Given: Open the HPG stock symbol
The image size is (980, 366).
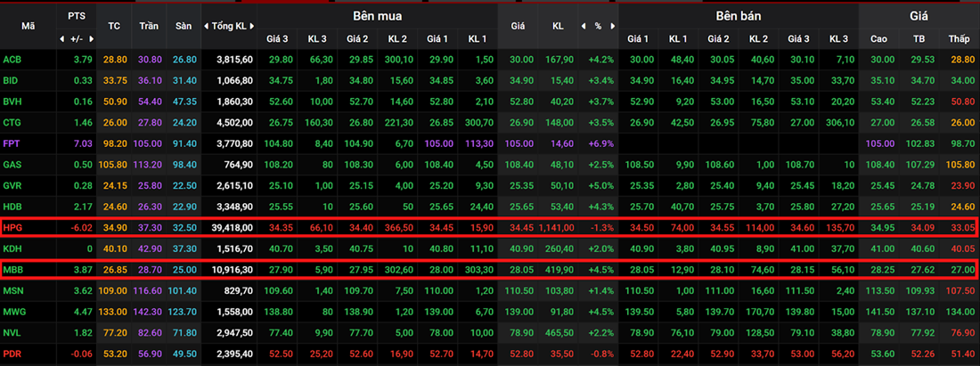Looking at the screenshot, I should (12, 229).
